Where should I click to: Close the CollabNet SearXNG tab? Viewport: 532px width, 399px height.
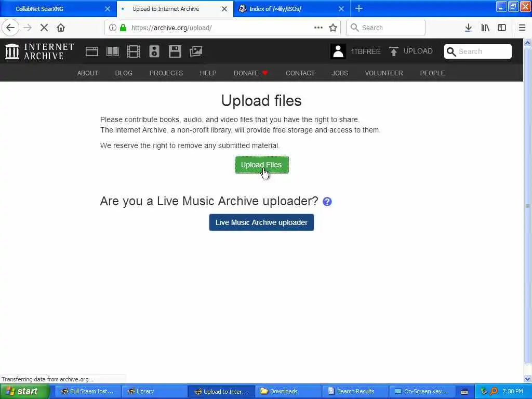108,9
